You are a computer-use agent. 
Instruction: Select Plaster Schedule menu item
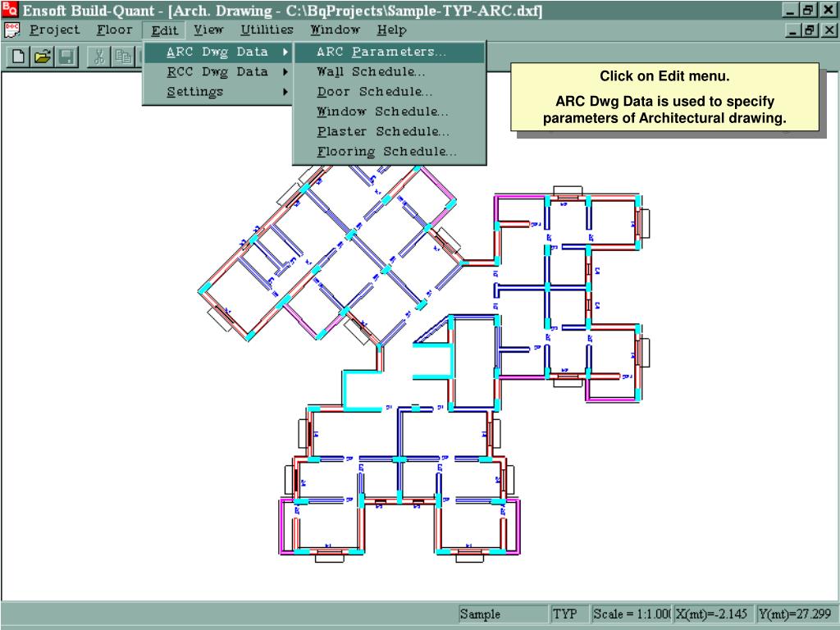(383, 132)
